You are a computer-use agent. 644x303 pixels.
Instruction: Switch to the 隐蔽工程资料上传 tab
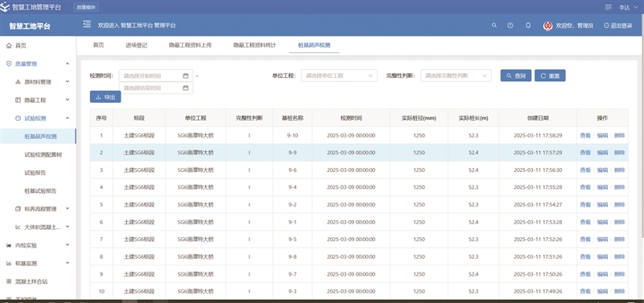coord(190,45)
